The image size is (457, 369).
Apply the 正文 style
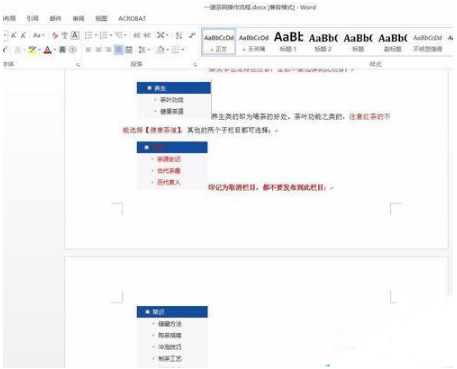pos(219,42)
